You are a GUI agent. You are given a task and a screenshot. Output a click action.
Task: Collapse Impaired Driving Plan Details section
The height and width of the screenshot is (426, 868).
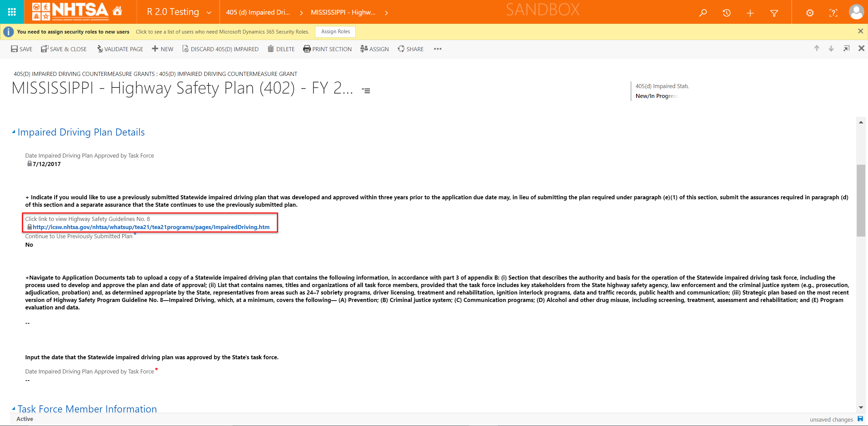coord(14,132)
